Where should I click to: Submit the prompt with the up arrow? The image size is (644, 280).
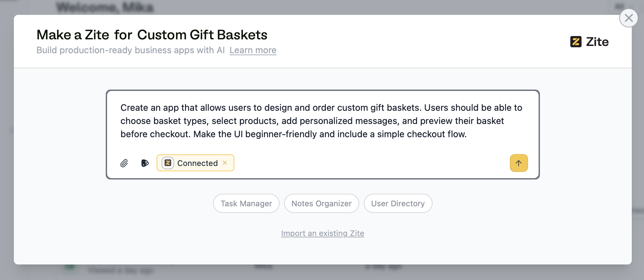(518, 163)
